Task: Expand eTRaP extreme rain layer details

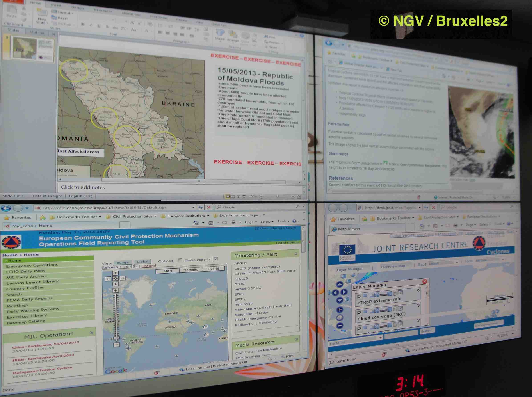Action: (x=418, y=290)
